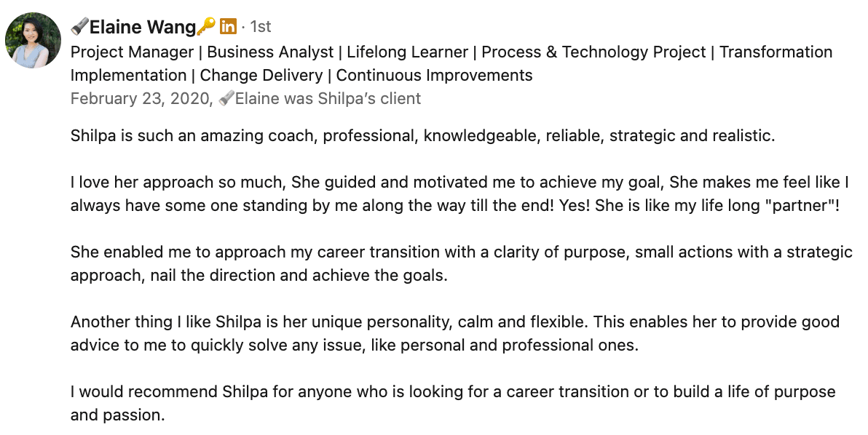868x435 pixels.
Task: Click the "She enabled me to approach" paragraph
Action: point(459,264)
